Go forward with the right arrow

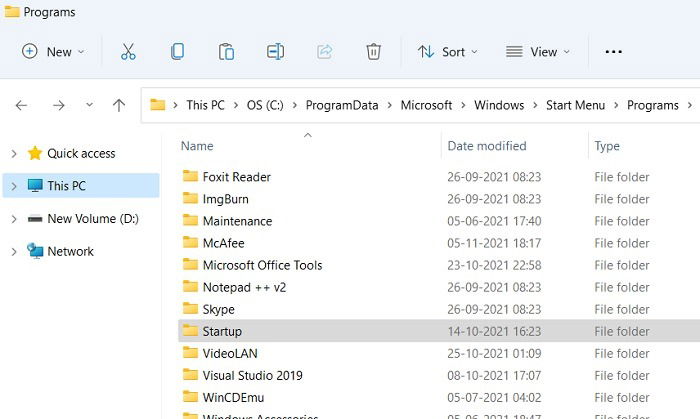tap(58, 105)
